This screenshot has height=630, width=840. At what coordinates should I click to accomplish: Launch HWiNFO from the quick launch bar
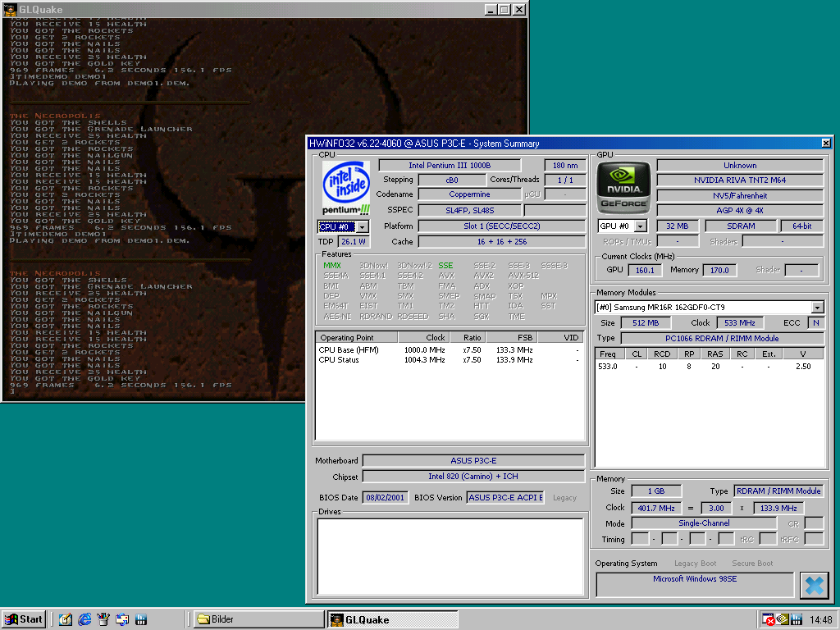[x=141, y=619]
